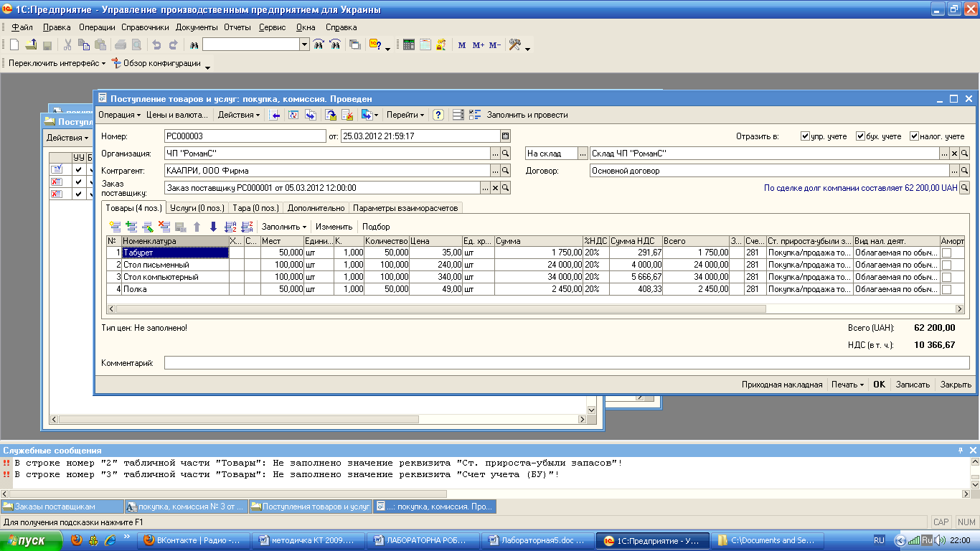This screenshot has height=551, width=980.
Task: Click the M+ memory add button
Action: [479, 44]
